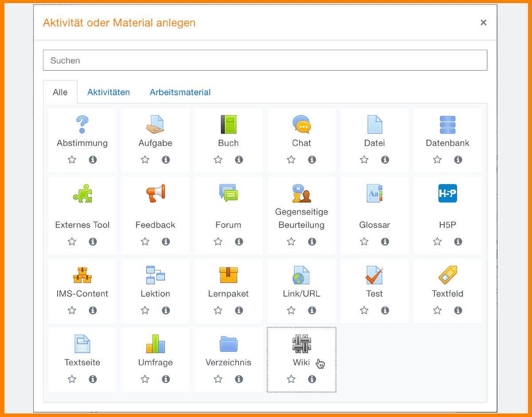Viewport: 532px width, 417px height.
Task: Switch to the Aktivitäten tab
Action: pyautogui.click(x=109, y=92)
